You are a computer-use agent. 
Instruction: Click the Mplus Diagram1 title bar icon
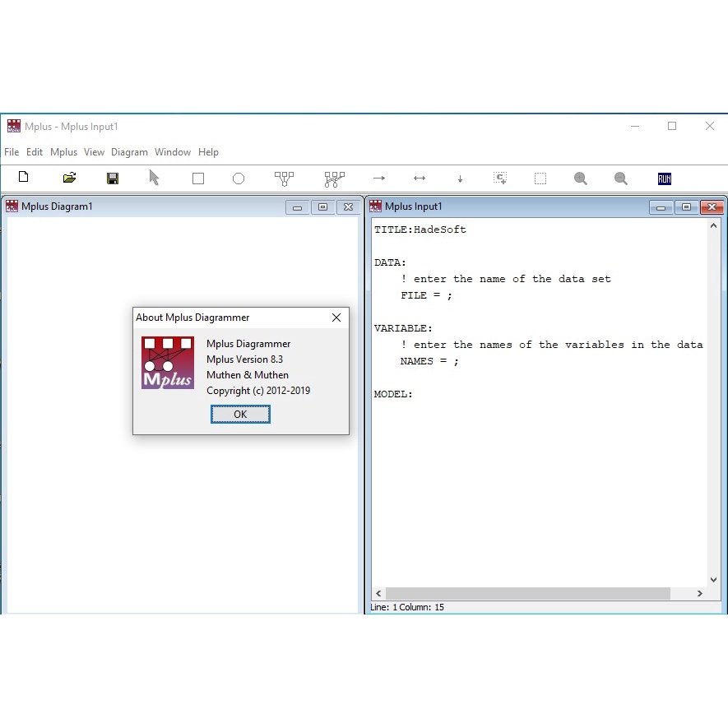pyautogui.click(x=12, y=206)
